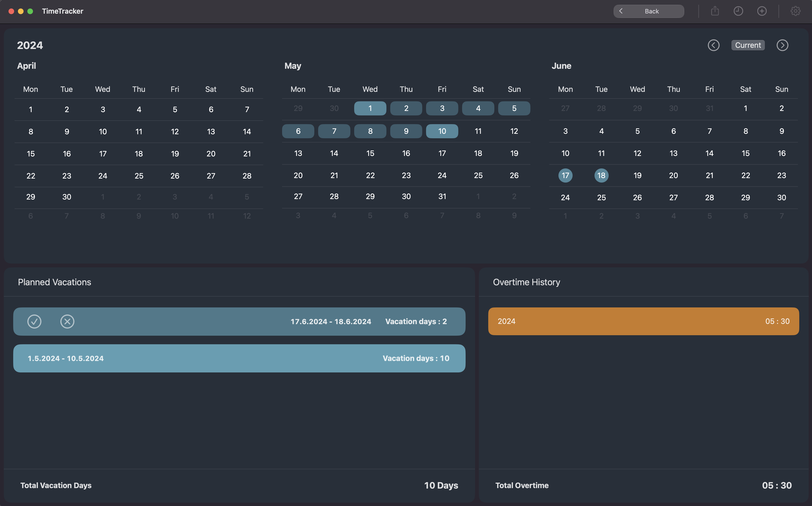
Task: Open settings gear icon
Action: coord(796,11)
